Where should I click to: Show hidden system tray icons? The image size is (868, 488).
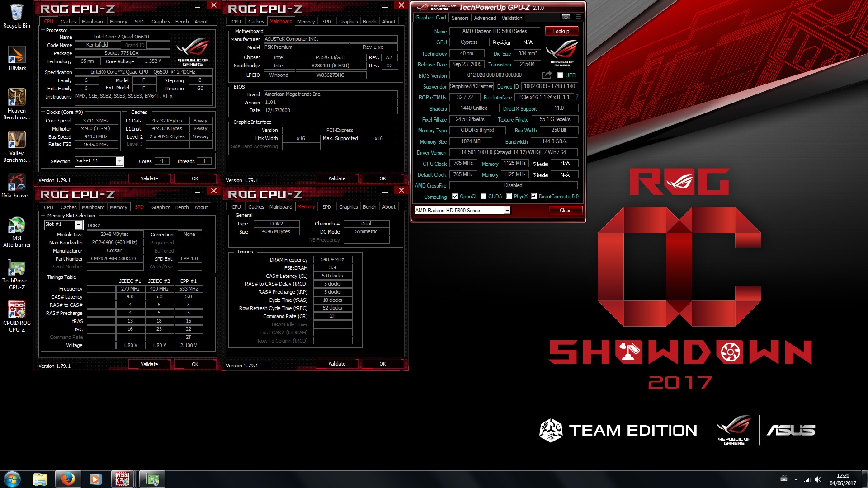[x=796, y=479]
